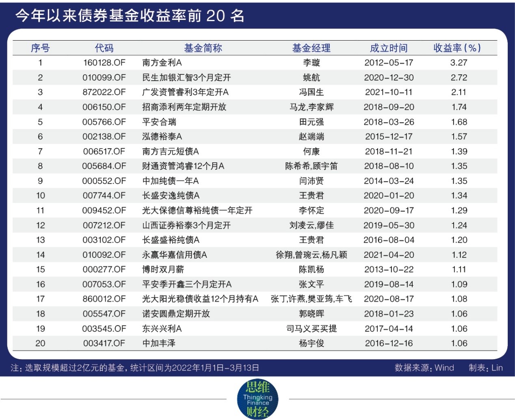Select fund name 博时双月薪
This screenshot has height=420, width=515.
coord(163,269)
